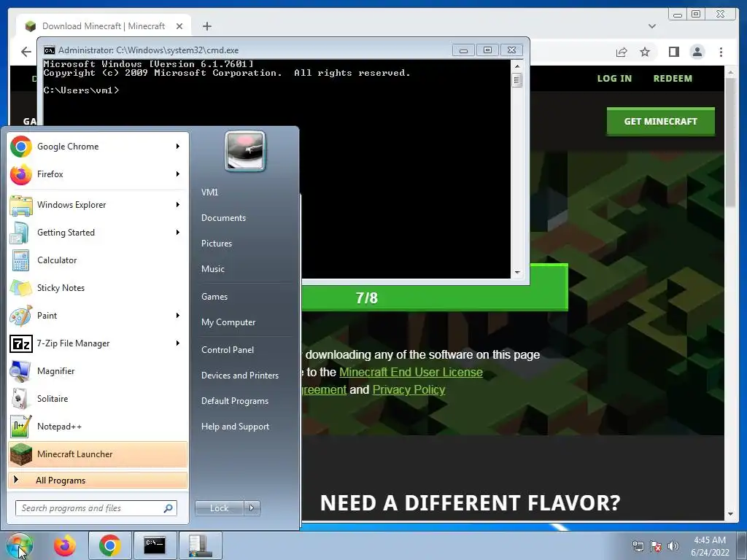Open Help and Support
Screen dimensions: 747x560
(235, 427)
